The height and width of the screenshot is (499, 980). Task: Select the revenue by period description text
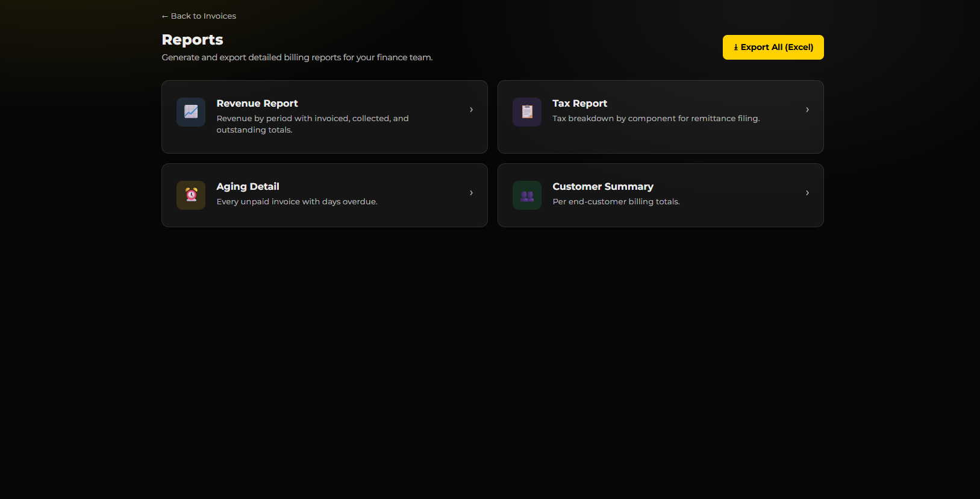click(313, 124)
